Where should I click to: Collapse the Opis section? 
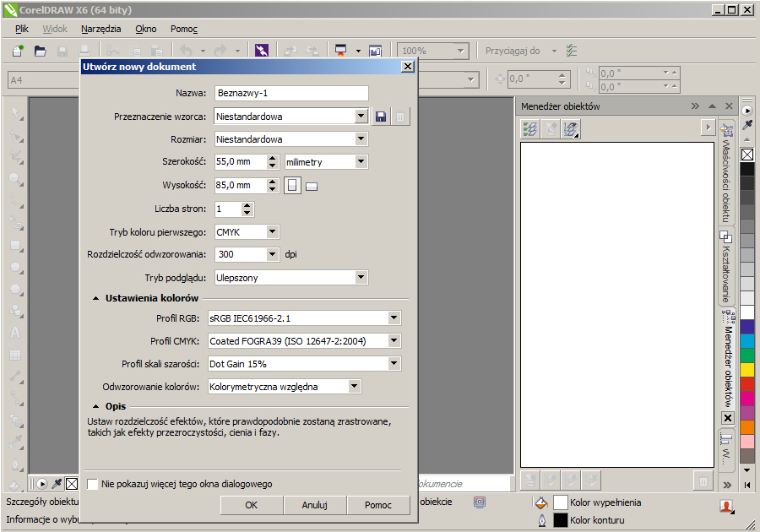(96, 406)
